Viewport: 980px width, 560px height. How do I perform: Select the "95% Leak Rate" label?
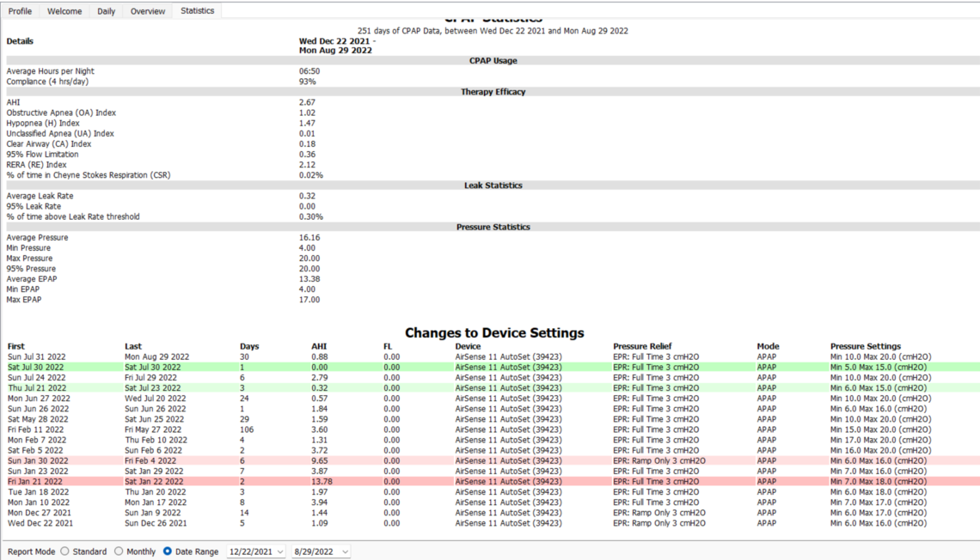(x=34, y=207)
